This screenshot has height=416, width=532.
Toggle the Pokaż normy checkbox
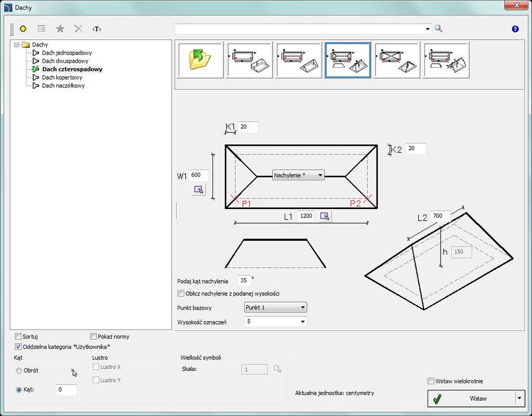tap(94, 336)
